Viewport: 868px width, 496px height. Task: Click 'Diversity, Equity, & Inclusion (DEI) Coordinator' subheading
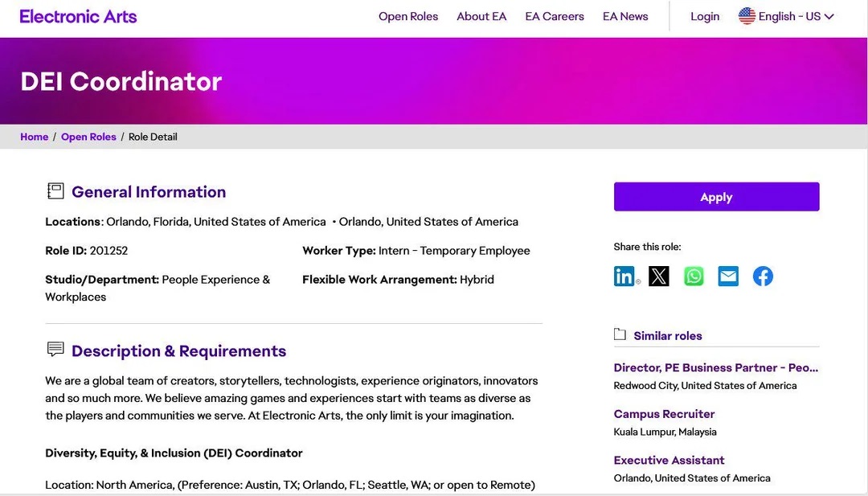174,453
